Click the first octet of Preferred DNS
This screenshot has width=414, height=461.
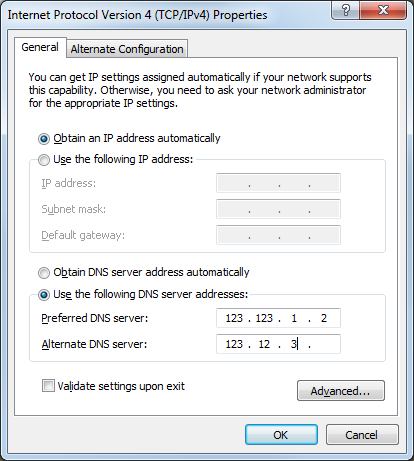pos(234,318)
